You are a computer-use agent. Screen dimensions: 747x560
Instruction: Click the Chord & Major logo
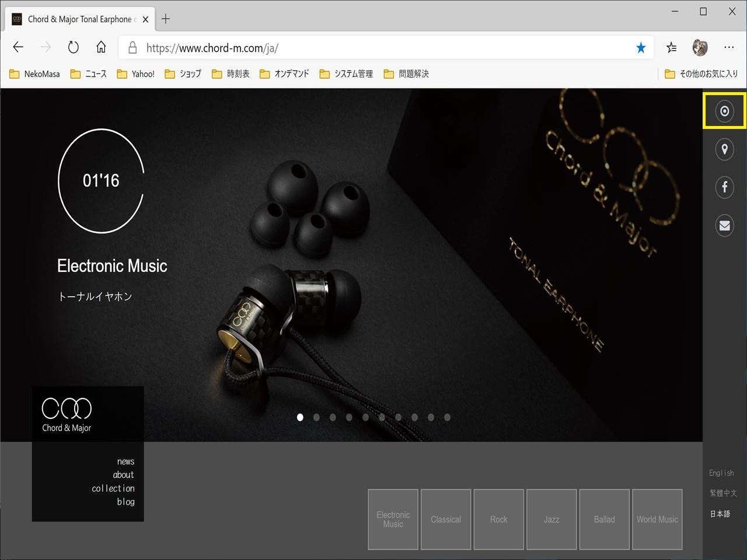[x=67, y=415]
